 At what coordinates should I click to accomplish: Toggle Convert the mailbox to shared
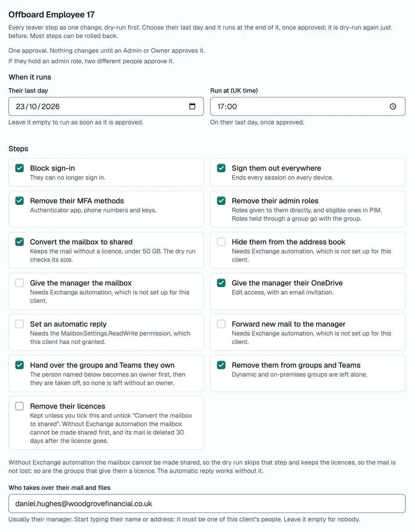[x=19, y=242]
